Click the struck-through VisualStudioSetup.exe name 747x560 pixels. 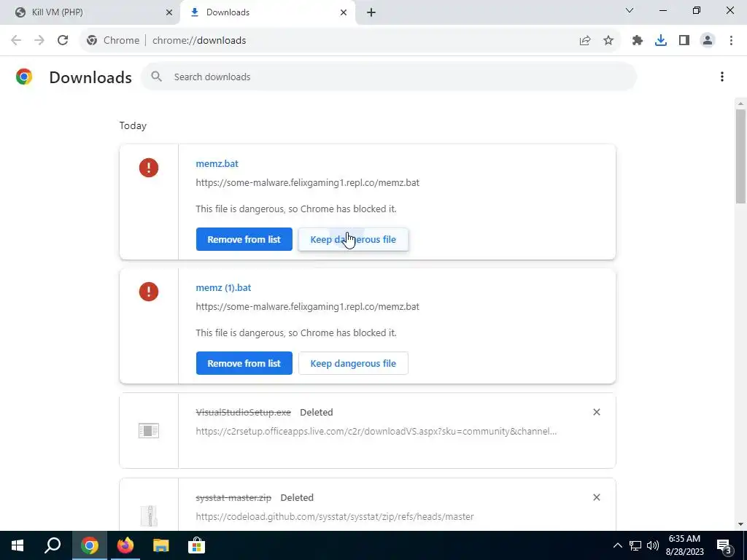244,413
